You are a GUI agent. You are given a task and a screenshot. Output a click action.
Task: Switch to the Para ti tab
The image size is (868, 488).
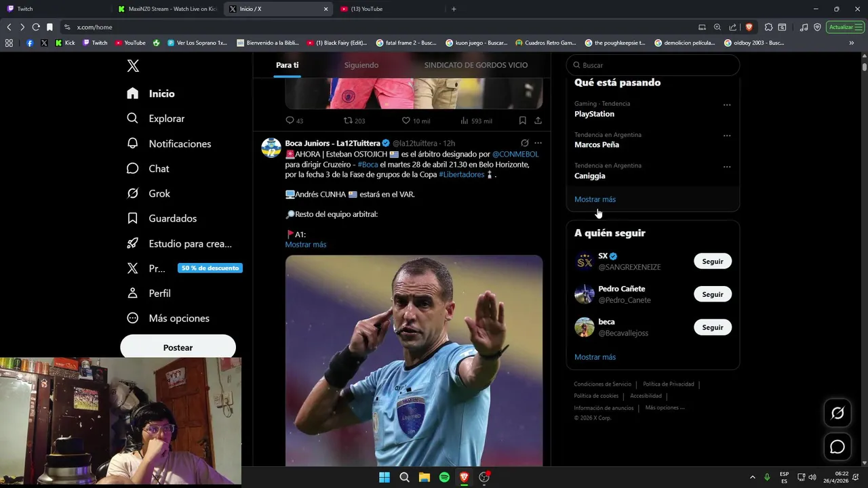click(287, 65)
